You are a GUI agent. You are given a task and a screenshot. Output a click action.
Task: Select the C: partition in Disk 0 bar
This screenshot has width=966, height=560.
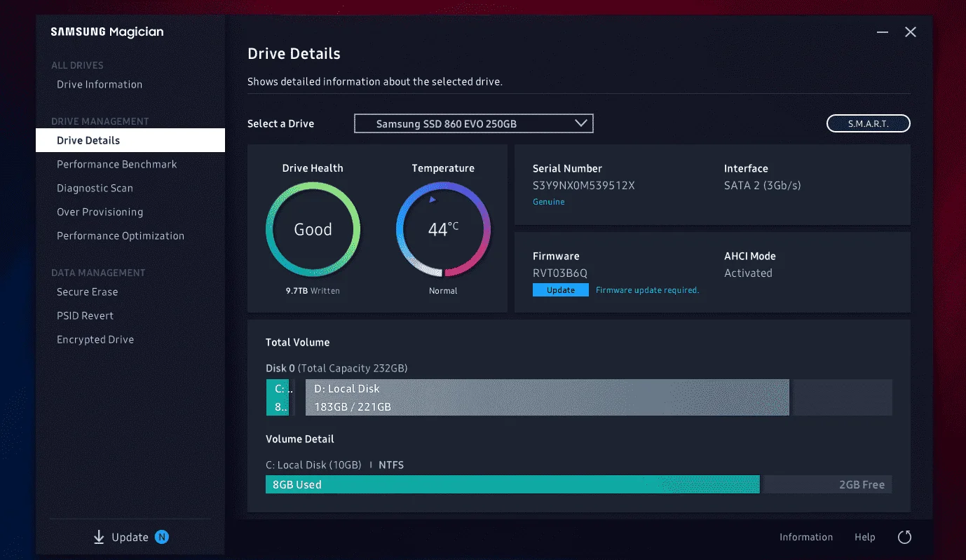278,397
